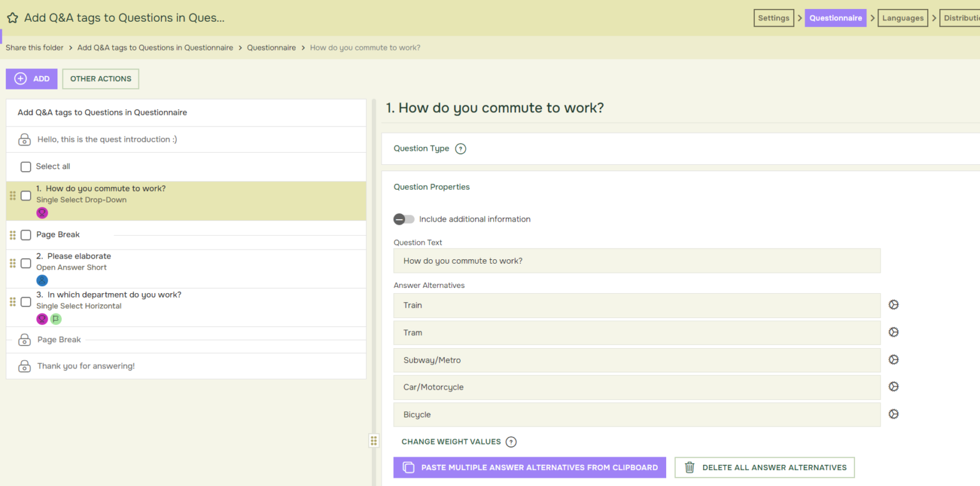
Task: Check the Select all checkbox
Action: [26, 167]
